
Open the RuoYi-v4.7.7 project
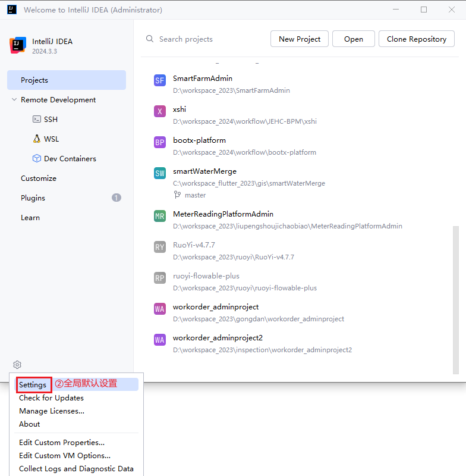[194, 245]
